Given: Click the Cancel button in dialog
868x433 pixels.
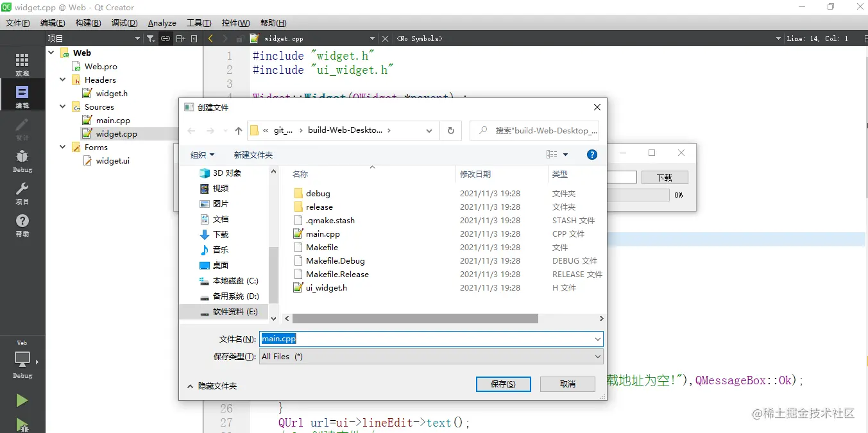Looking at the screenshot, I should click(567, 384).
